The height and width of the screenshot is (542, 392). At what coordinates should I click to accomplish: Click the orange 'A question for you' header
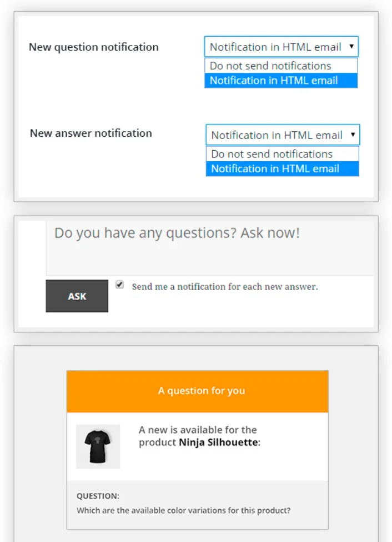pyautogui.click(x=198, y=391)
